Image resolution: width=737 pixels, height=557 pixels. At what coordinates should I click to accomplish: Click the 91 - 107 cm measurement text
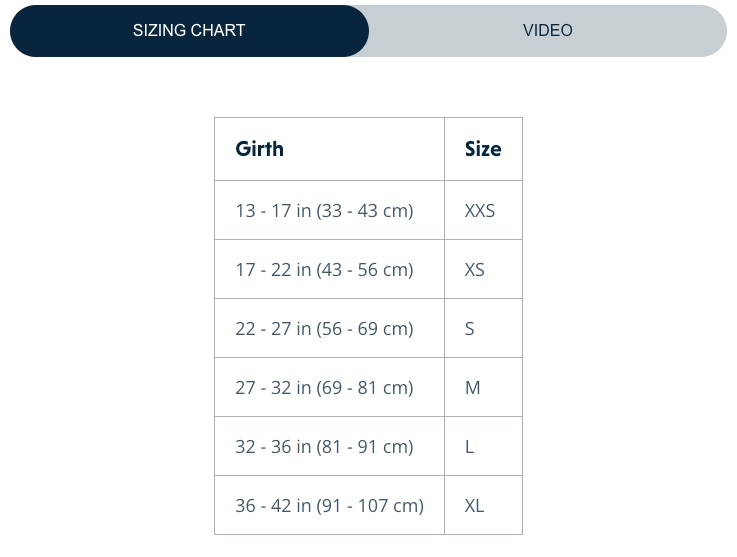tap(370, 506)
